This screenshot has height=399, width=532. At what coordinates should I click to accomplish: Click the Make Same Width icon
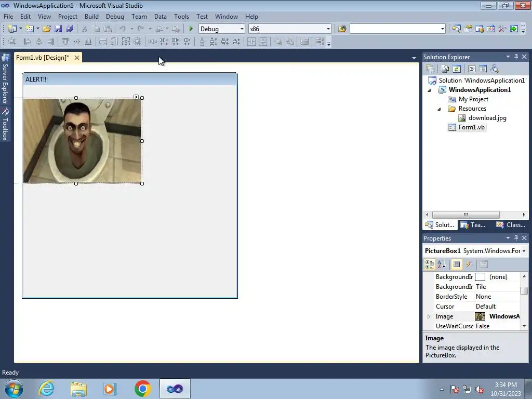point(103,42)
